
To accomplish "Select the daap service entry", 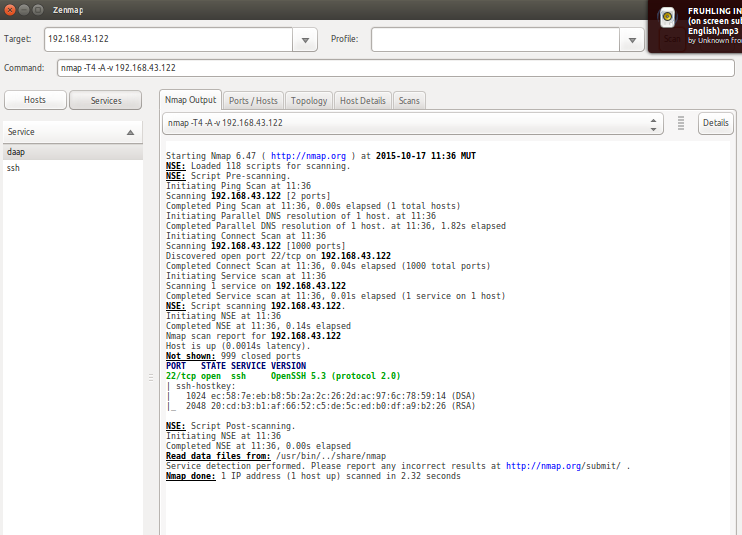I will pyautogui.click(x=16, y=152).
